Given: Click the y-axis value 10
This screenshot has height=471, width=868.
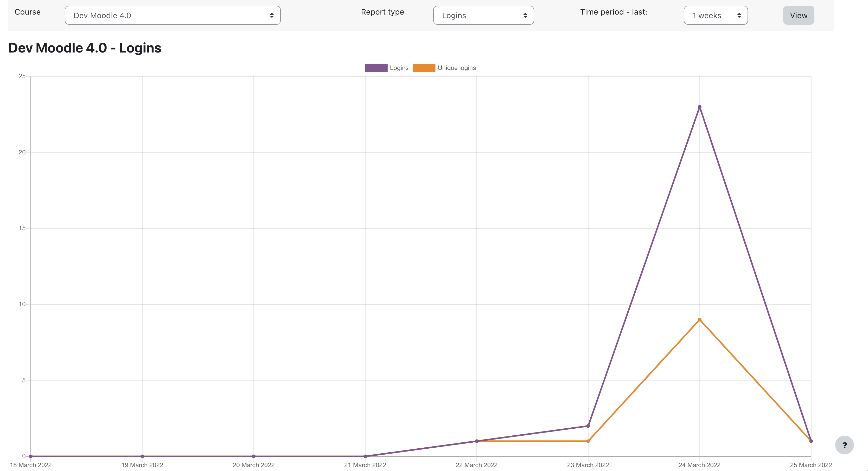Looking at the screenshot, I should [x=22, y=304].
